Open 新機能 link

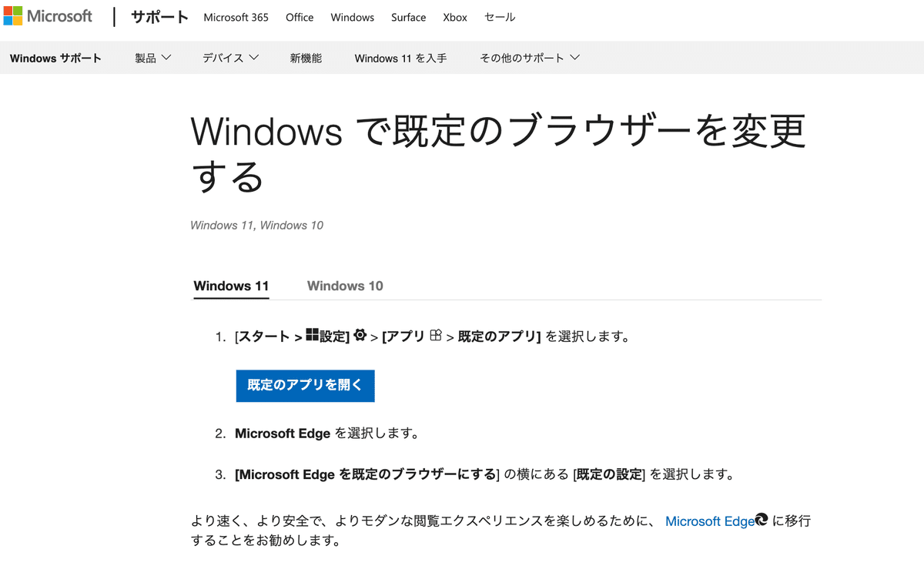click(x=306, y=58)
